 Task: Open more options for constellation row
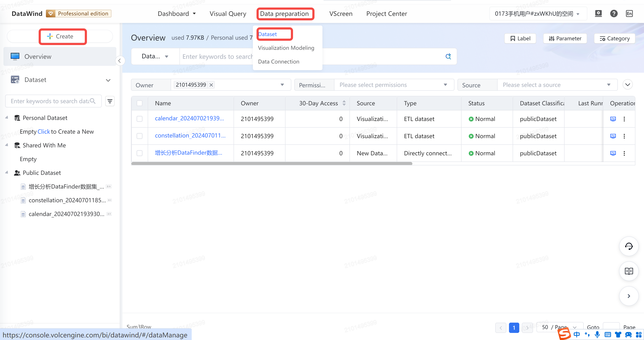click(624, 136)
